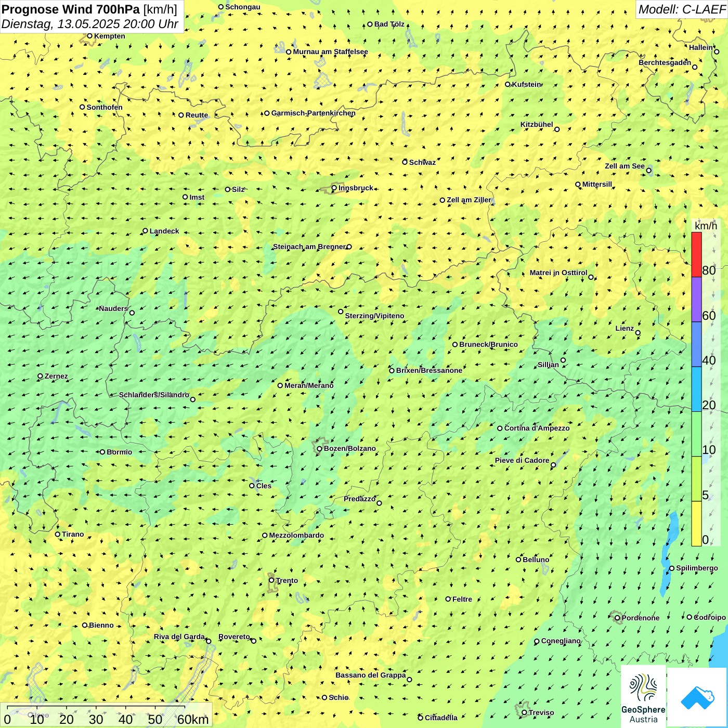Click the 'Steinach am Brenner' label
728x728 pixels.
pyautogui.click(x=309, y=247)
